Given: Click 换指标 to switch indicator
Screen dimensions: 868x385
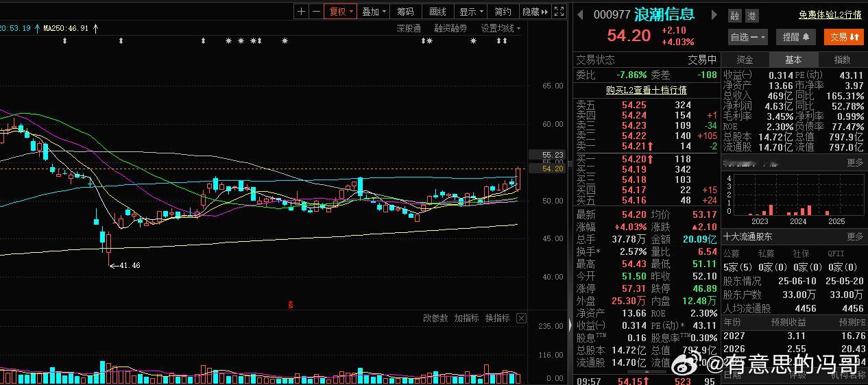Looking at the screenshot, I should click(x=497, y=318).
